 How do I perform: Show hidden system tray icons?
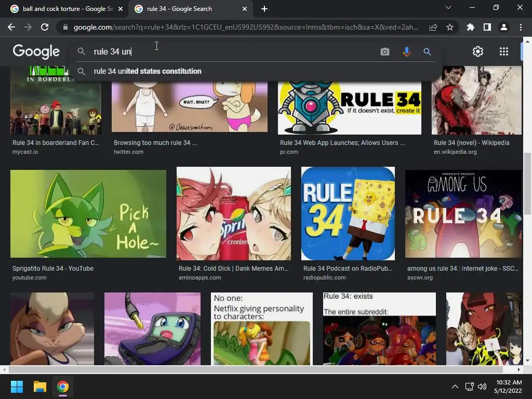coord(455,387)
